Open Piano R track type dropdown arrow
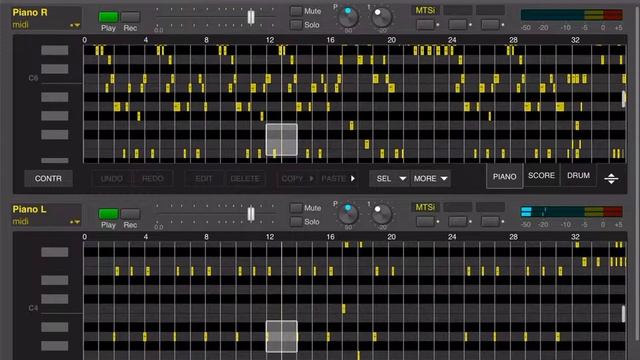This screenshot has height=360, width=640. (x=75, y=25)
